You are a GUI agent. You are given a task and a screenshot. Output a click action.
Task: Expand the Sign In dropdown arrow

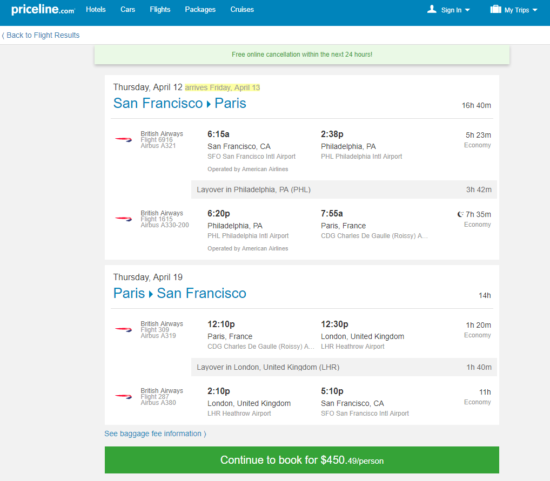click(x=467, y=10)
